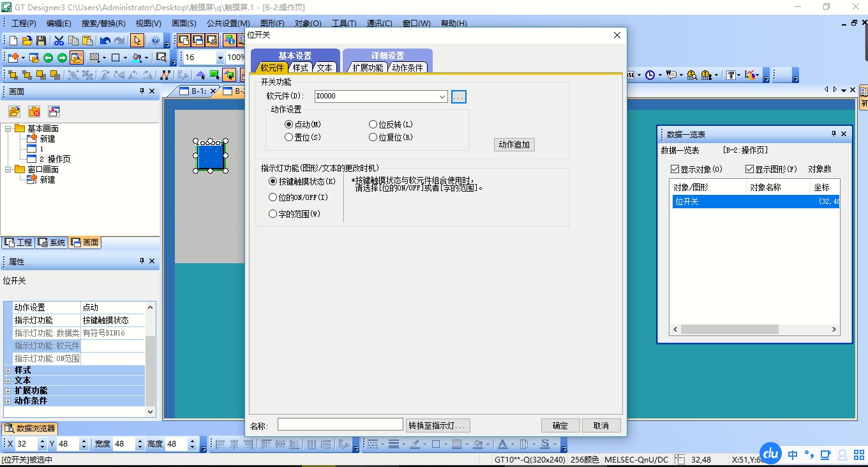Click the Cut scissors icon

pos(59,40)
